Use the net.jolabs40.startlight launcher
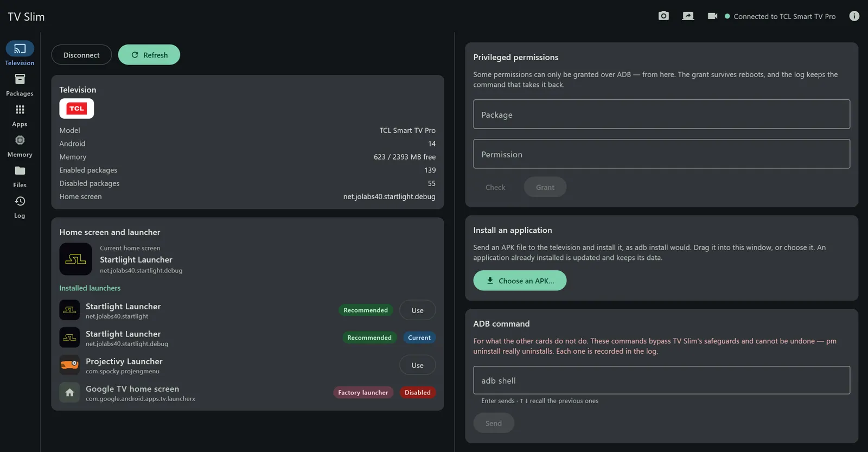This screenshot has height=452, width=868. point(417,310)
